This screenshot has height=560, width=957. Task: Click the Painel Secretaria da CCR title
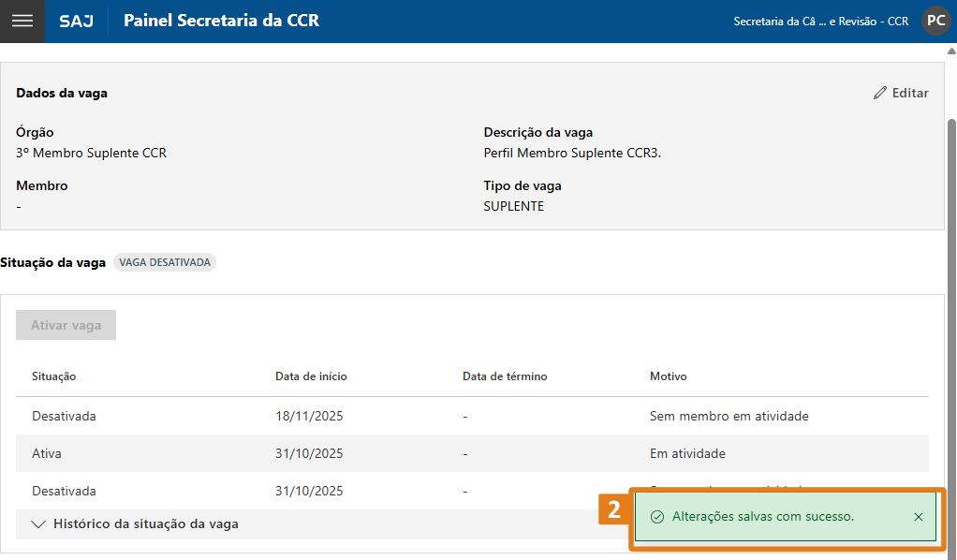221,21
